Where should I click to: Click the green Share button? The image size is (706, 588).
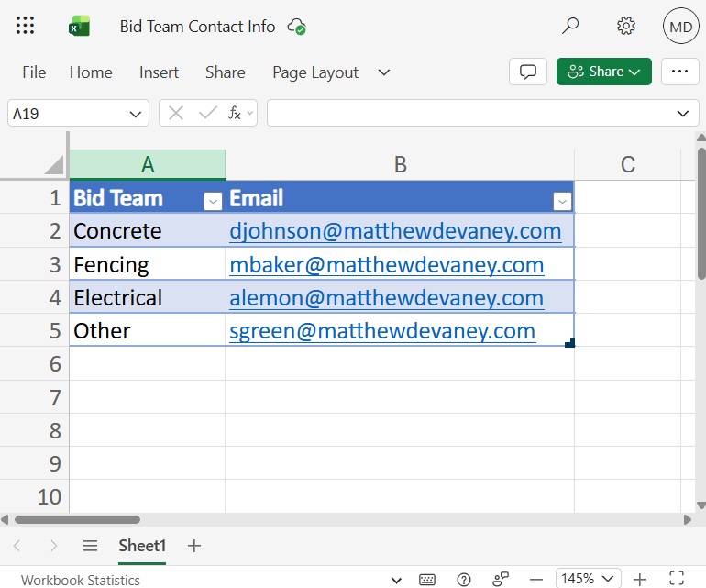(x=603, y=72)
